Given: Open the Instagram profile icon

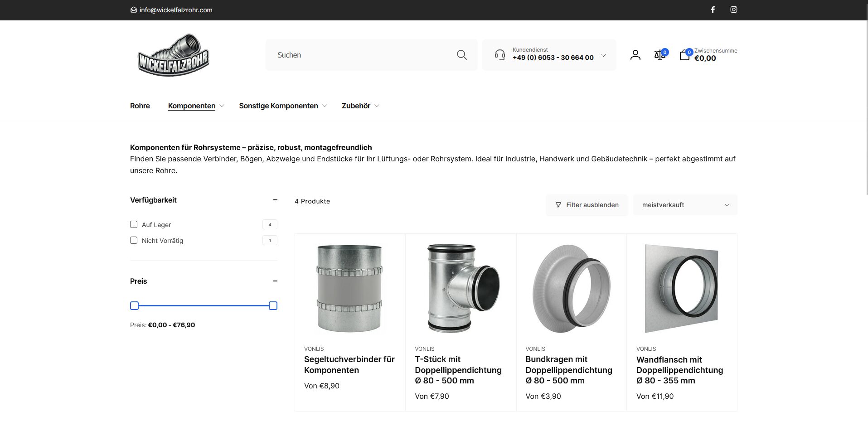Looking at the screenshot, I should (733, 10).
